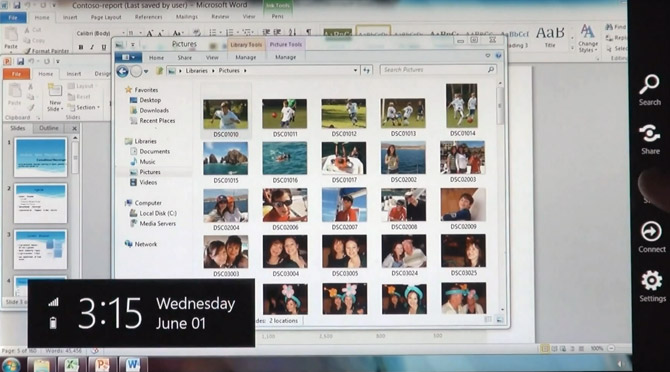Click Word zoom out minus button
Screen dimensions: 670x372
[x=611, y=349]
